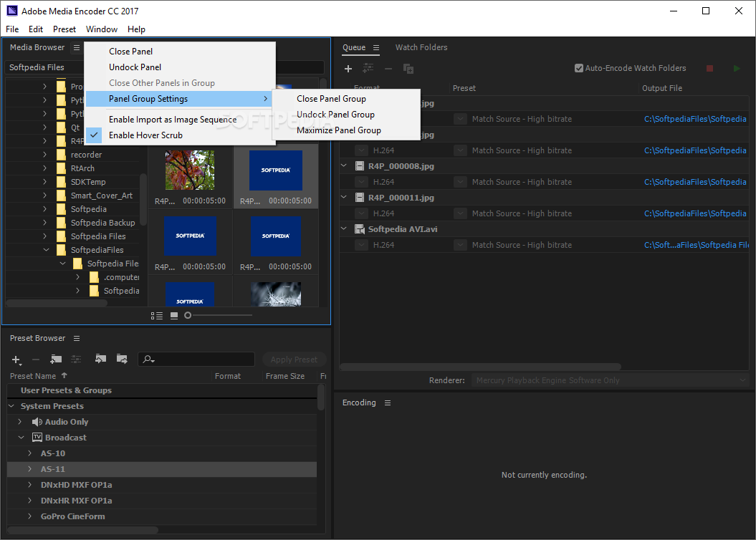The image size is (756, 540).
Task: Expand the GoPro CineForm preset folder
Action: pos(30,516)
